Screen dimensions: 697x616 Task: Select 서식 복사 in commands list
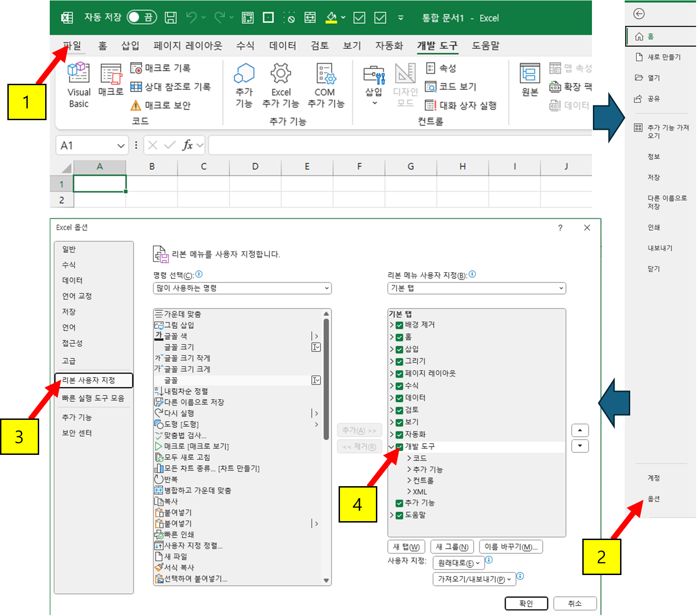pos(238,568)
